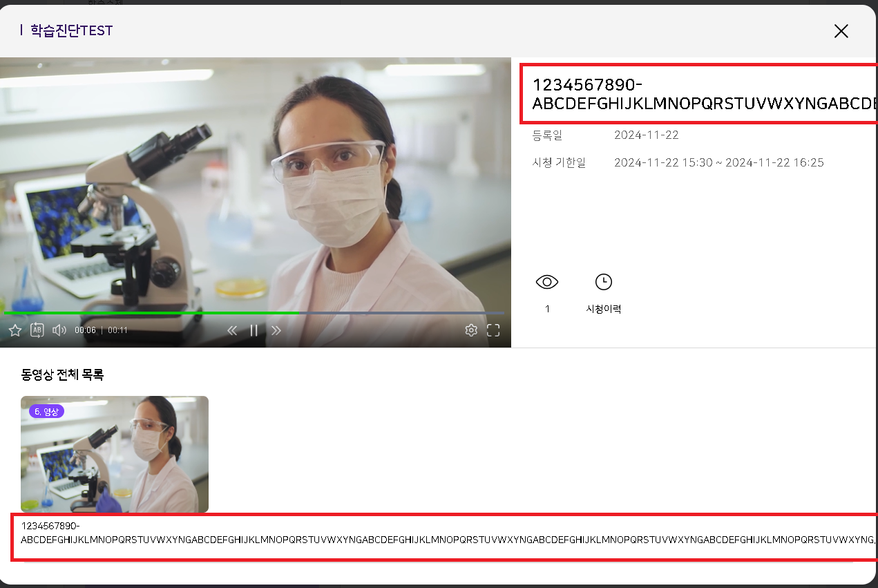Click the 시청이력 text label

604,310
